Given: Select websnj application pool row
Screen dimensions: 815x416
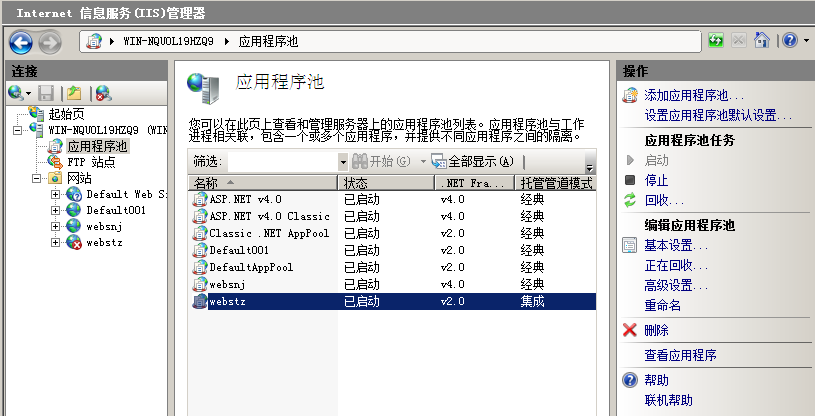Looking at the screenshot, I should (392, 284).
